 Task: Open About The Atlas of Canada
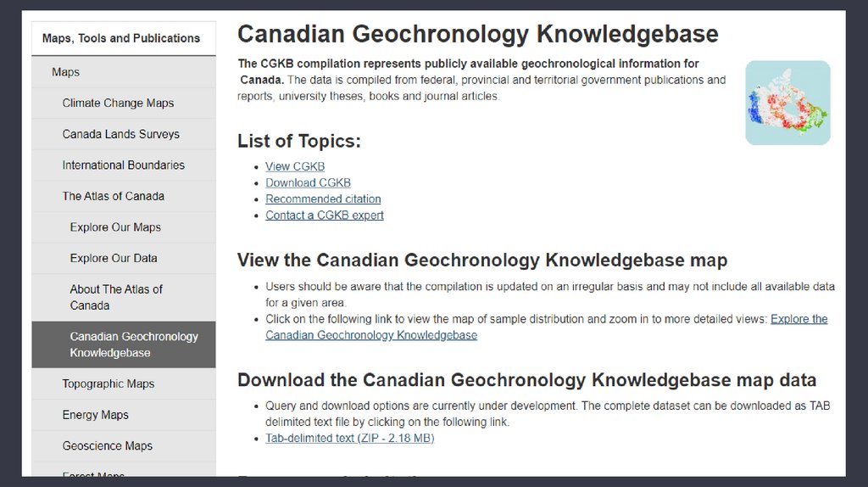tap(116, 297)
